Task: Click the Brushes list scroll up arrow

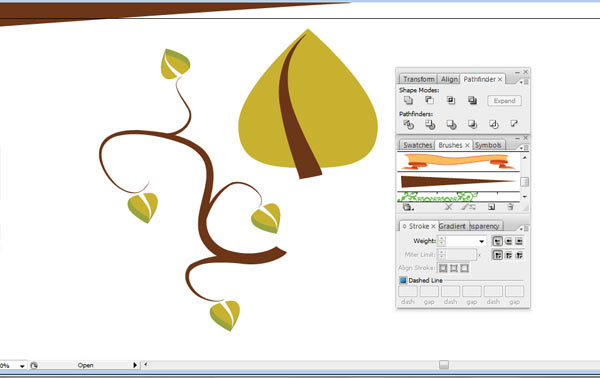Action: click(x=525, y=158)
